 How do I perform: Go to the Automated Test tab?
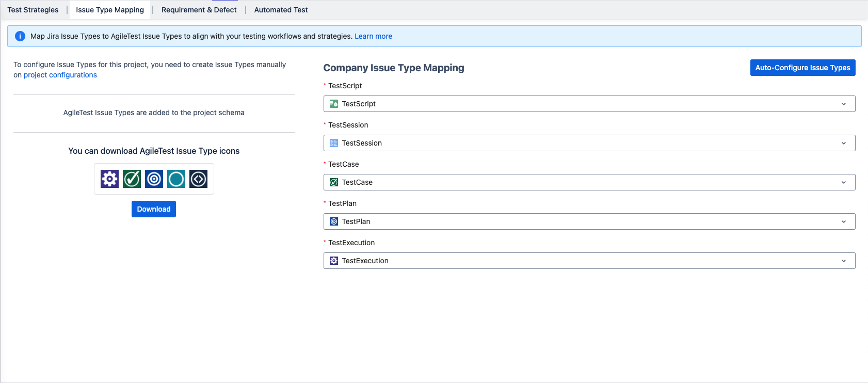click(x=281, y=10)
